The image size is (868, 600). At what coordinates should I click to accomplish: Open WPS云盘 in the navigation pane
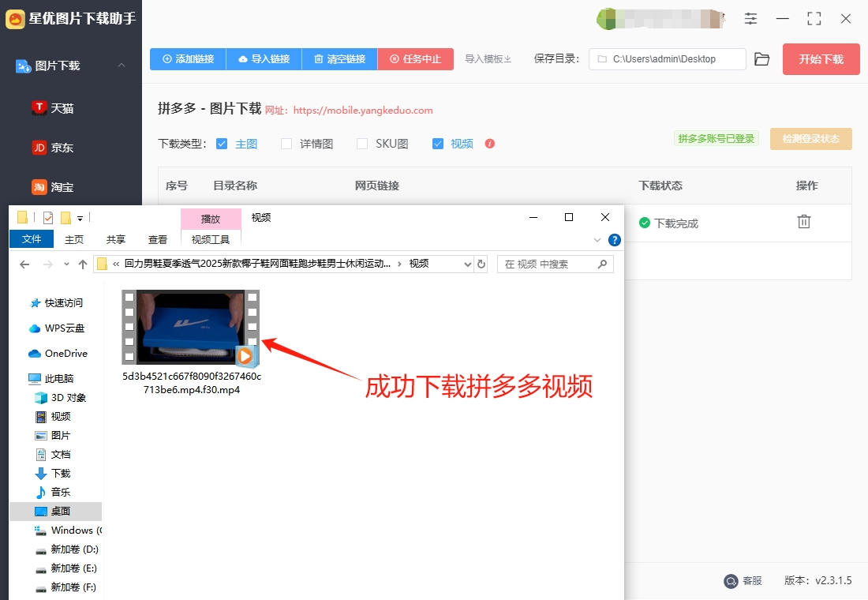pyautogui.click(x=57, y=328)
